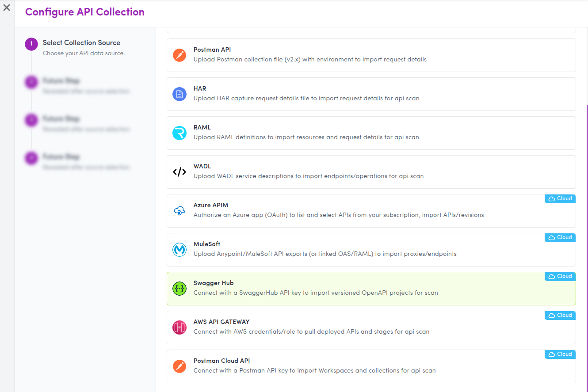Select the HAR document icon

(179, 94)
